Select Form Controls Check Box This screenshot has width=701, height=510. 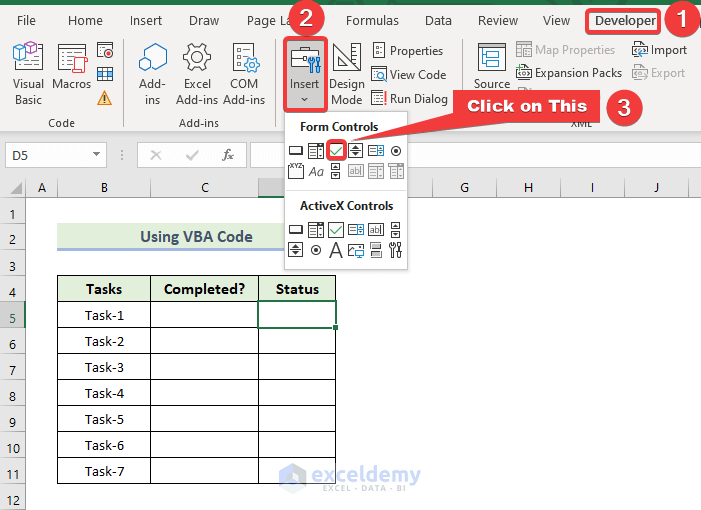click(336, 151)
